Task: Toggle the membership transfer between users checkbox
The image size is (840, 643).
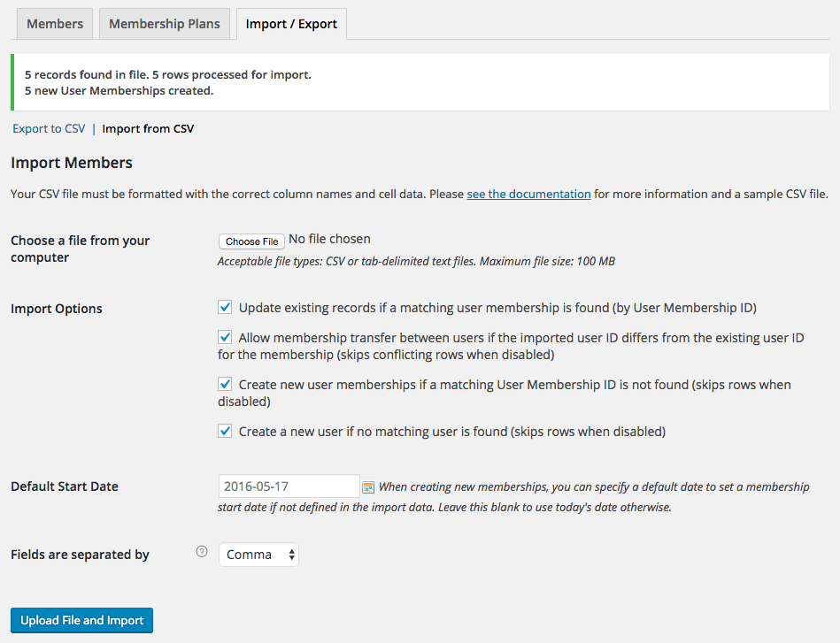Action: 224,337
